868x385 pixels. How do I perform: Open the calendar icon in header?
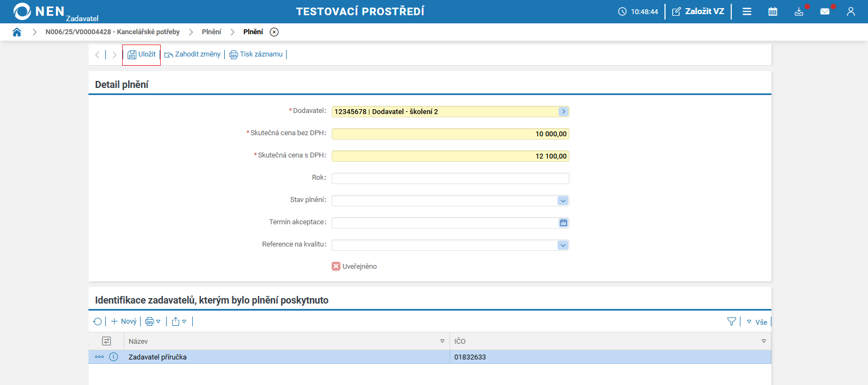[773, 11]
